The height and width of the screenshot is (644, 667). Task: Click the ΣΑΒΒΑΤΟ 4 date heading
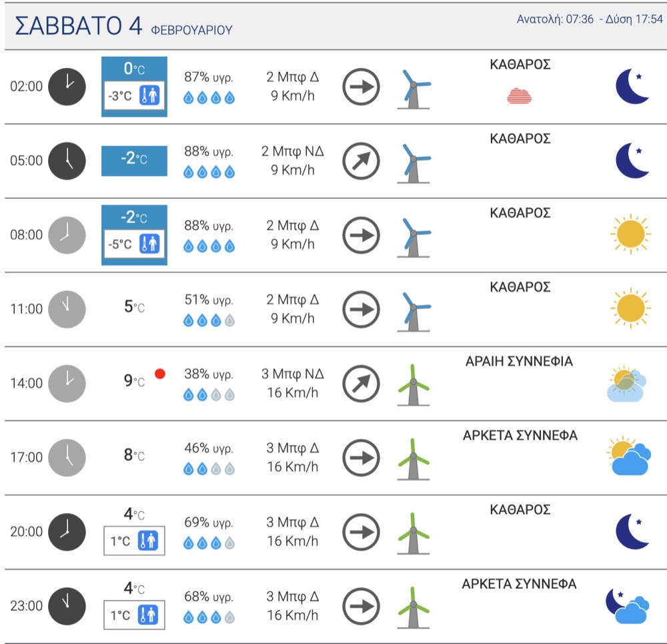[x=78, y=26]
